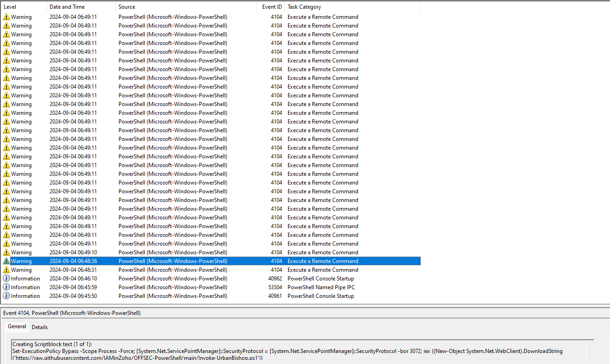Click the Warning level text in the 06:49:10 row
Image resolution: width=610 pixels, height=364 pixels.
(x=21, y=252)
